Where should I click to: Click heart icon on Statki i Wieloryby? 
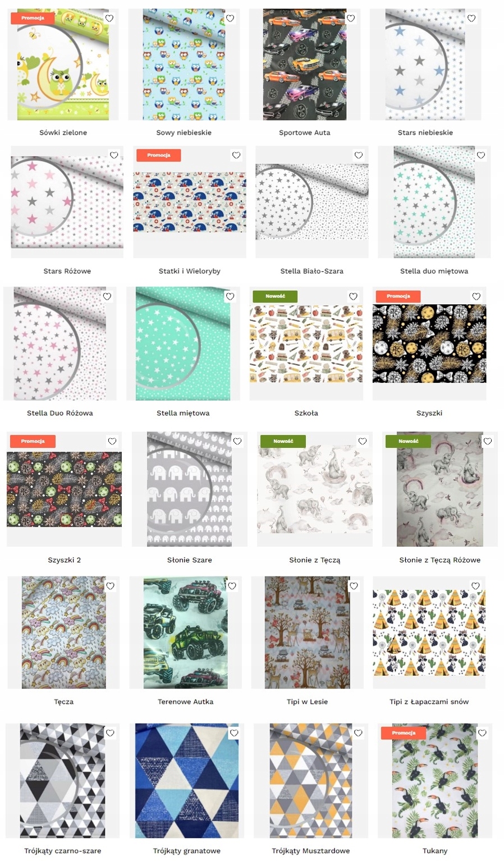[236, 155]
